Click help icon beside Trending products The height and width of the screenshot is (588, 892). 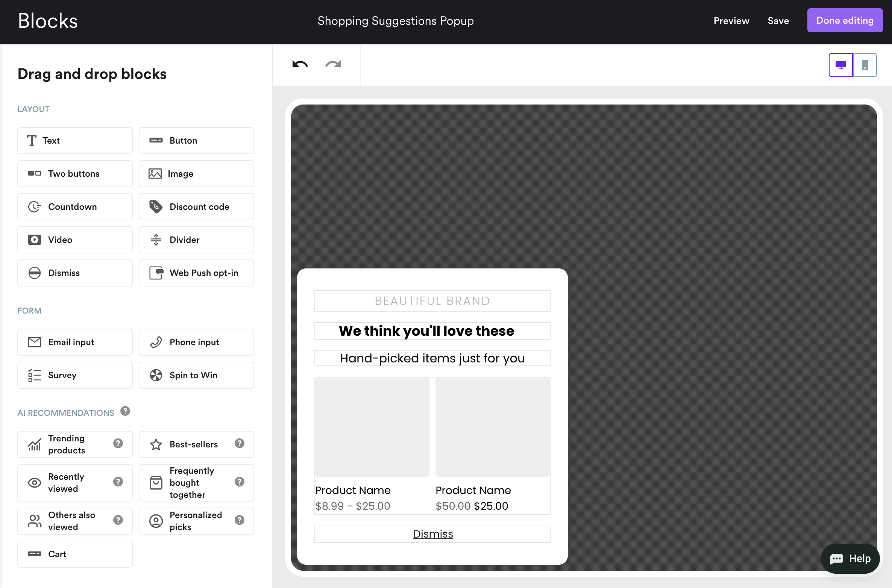click(x=118, y=444)
